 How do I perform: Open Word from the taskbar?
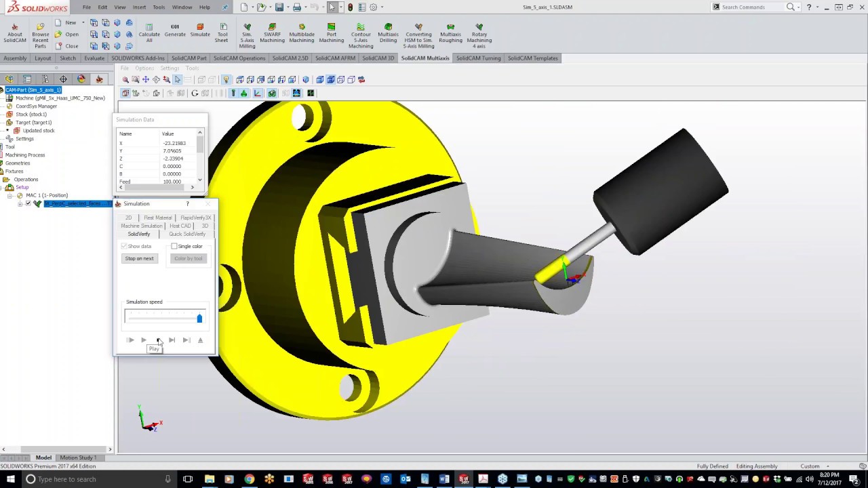click(x=444, y=479)
